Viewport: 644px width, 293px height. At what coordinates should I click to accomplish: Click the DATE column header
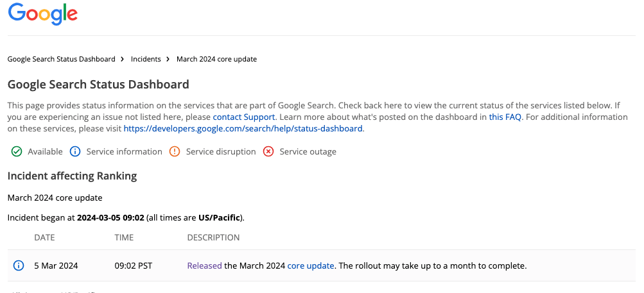44,238
